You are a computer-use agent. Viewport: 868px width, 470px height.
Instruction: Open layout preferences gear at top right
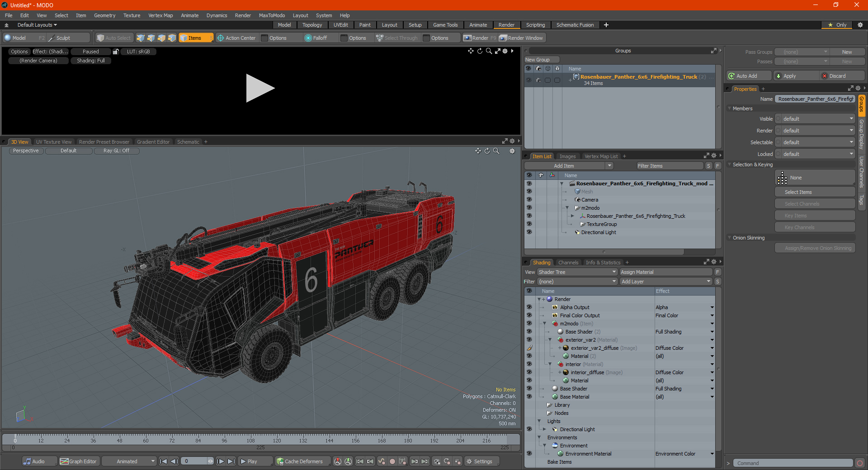point(860,25)
